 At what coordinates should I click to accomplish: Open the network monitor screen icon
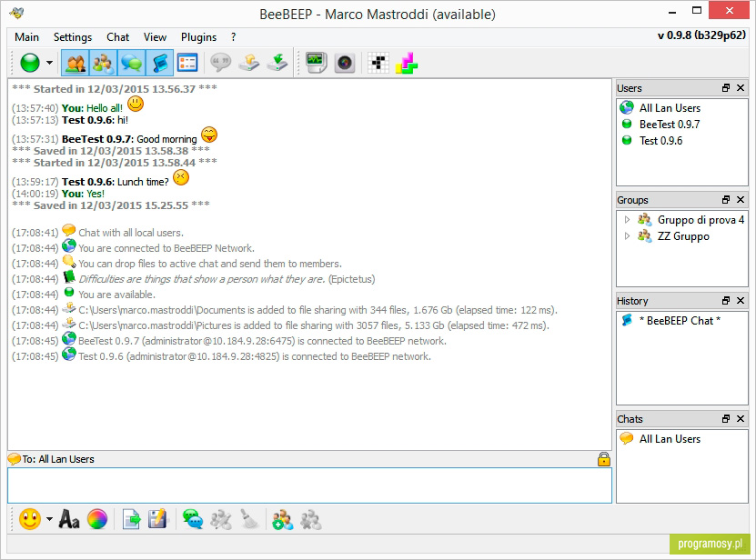click(317, 63)
